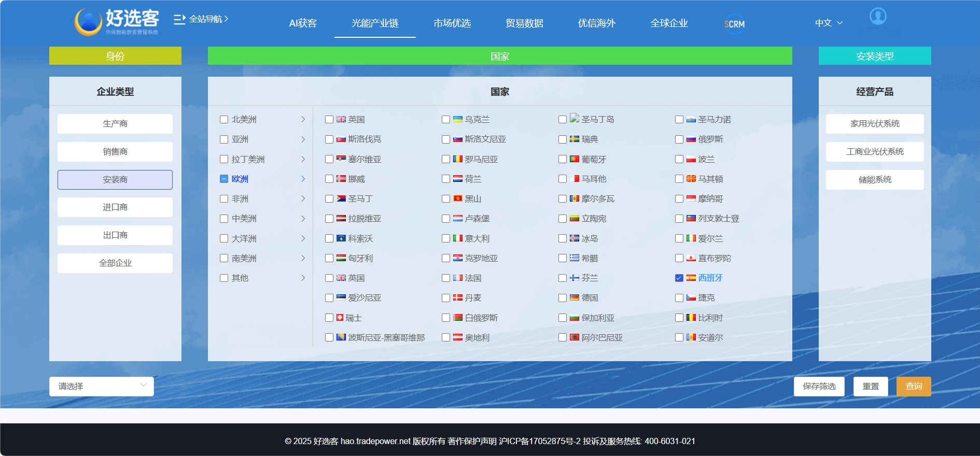Click the 全站导航 menu icon
980x456 pixels.
coord(179,19)
